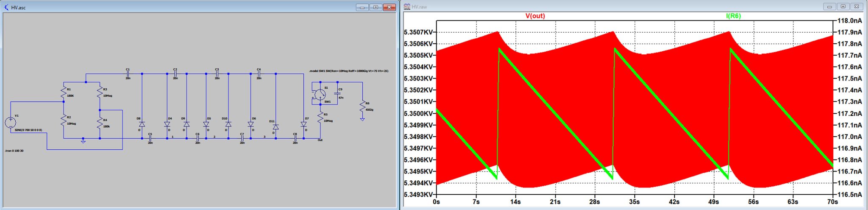Click the 5.3507KV left axis label
Image resolution: width=868 pixels, height=210 pixels.
pyautogui.click(x=419, y=32)
